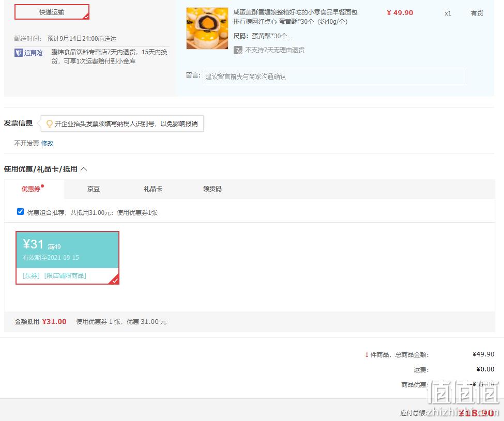The height and width of the screenshot is (421, 504).
Task: Click the 运费险 shield icon
Action: click(18, 53)
